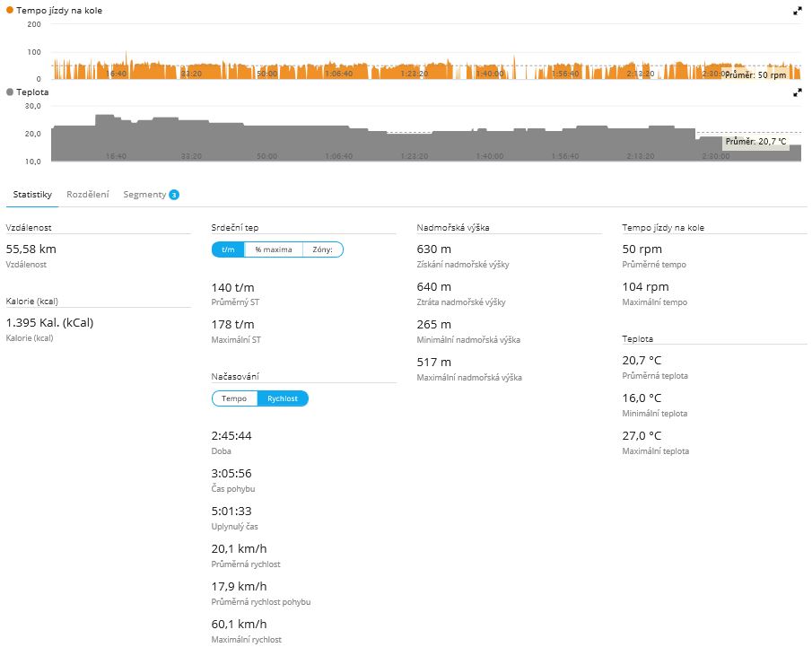Expand the Teplota chart to fullscreen
Screen dimensions: 812x656
[x=798, y=92]
